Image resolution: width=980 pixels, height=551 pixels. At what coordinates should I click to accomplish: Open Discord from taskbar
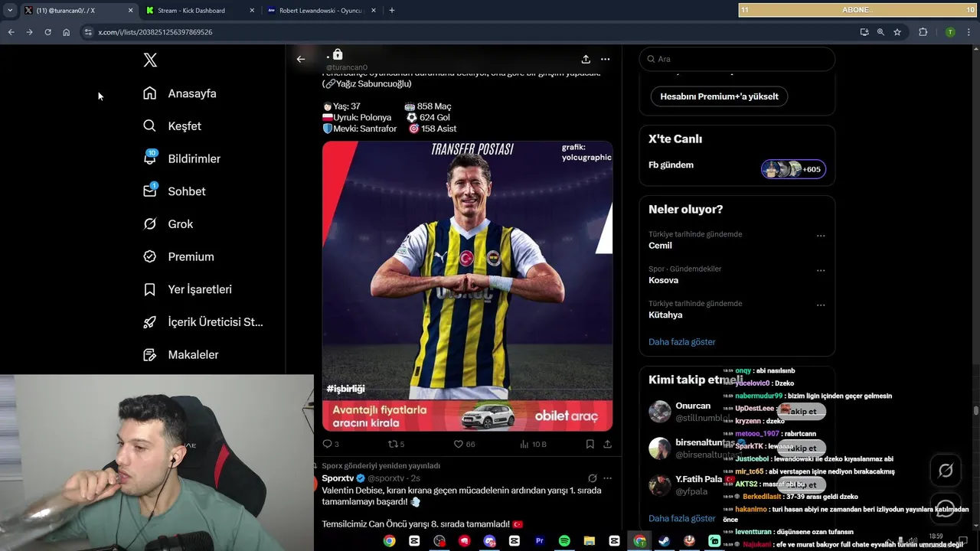point(490,541)
